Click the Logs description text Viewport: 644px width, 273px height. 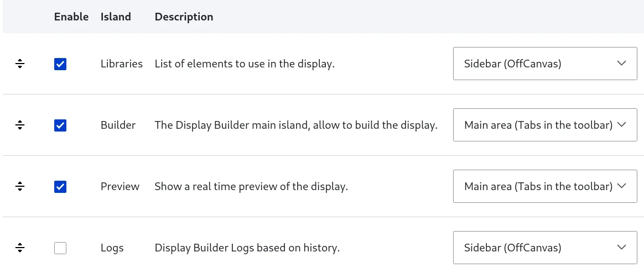247,248
